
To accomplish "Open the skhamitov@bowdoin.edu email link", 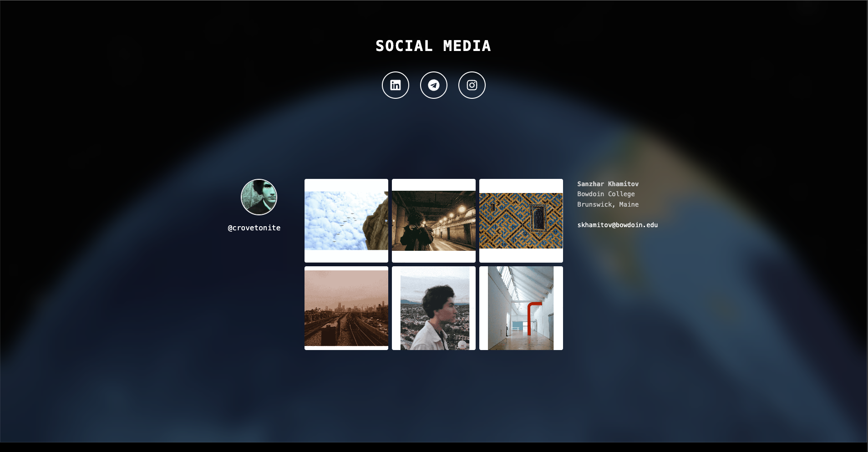I will click(617, 225).
